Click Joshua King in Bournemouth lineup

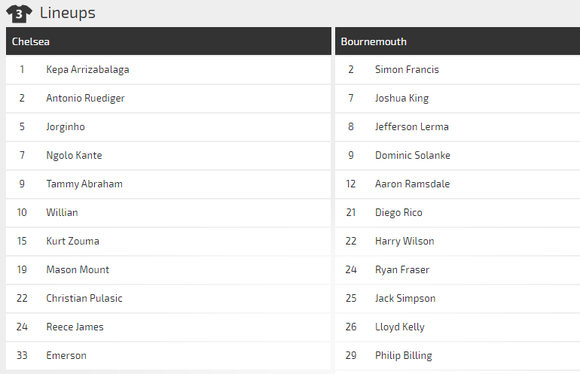402,98
